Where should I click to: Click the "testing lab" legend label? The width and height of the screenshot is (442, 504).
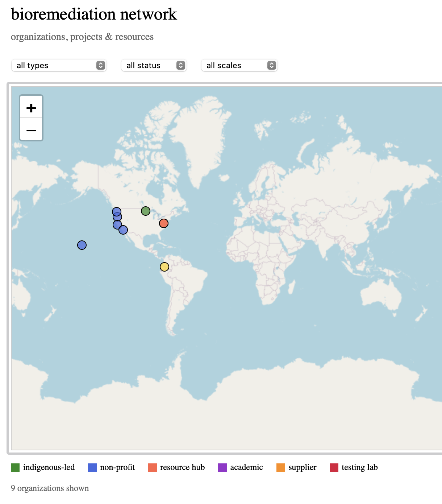pyautogui.click(x=359, y=467)
